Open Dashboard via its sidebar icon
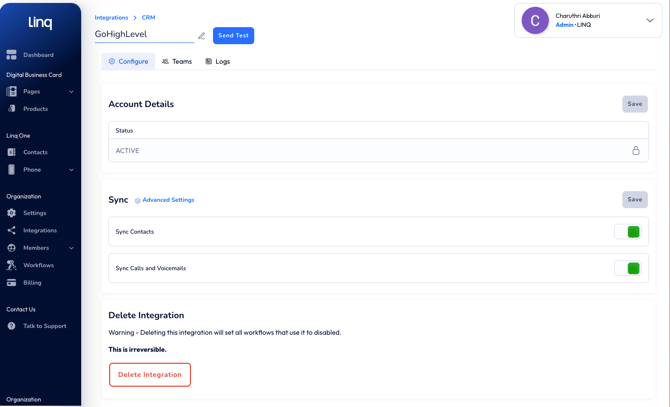Image resolution: width=670 pixels, height=407 pixels. [x=12, y=55]
